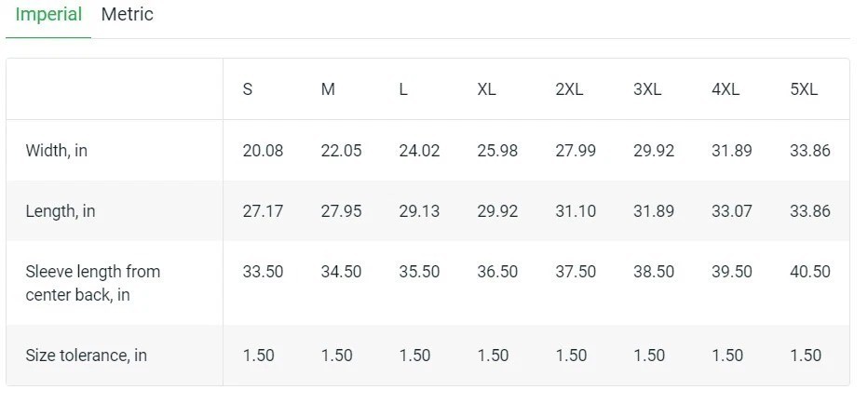Click the 33.07 length value for 4XL

(732, 211)
